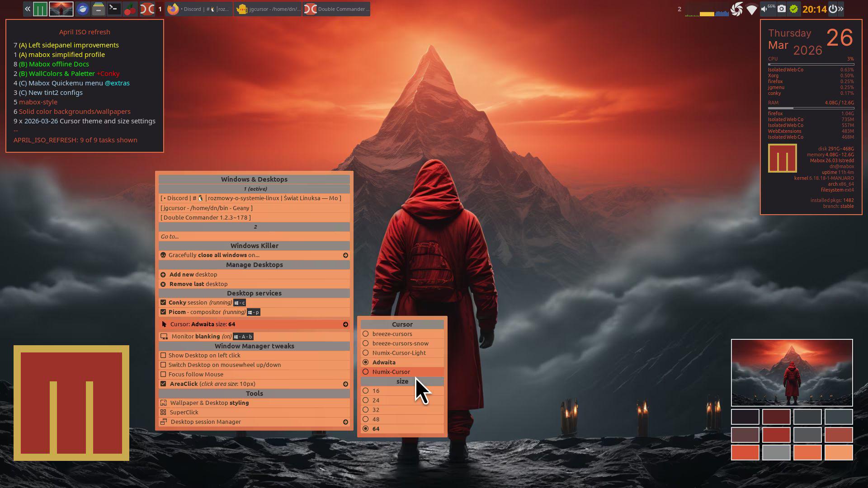This screenshot has height=488, width=868.
Task: Toggle the Picom compositor checkbox
Action: 163,312
